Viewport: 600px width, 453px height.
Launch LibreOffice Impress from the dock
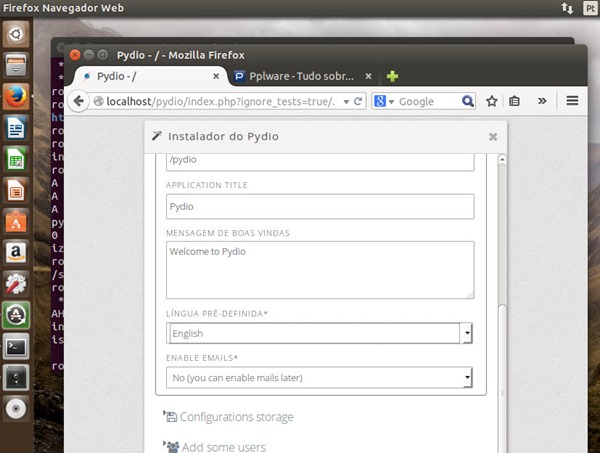point(16,191)
